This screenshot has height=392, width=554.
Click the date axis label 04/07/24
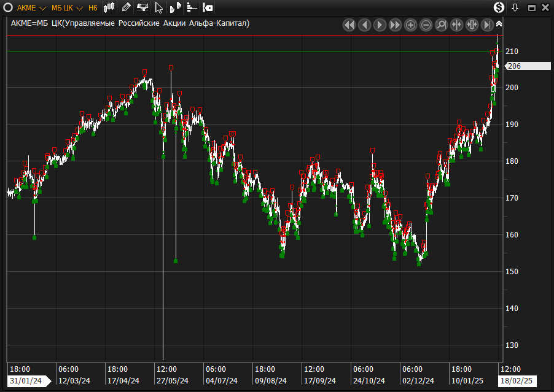[x=222, y=381]
